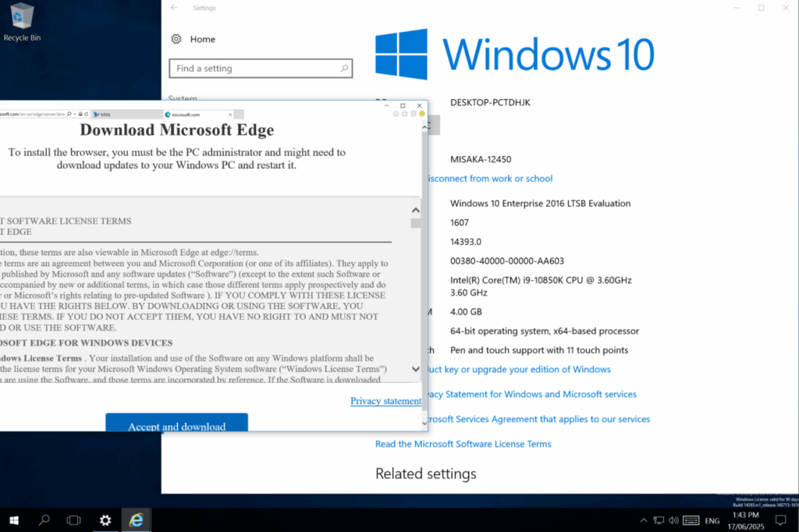Click the Home gear icon in Settings
Viewport: 799px width, 532px height.
176,39
